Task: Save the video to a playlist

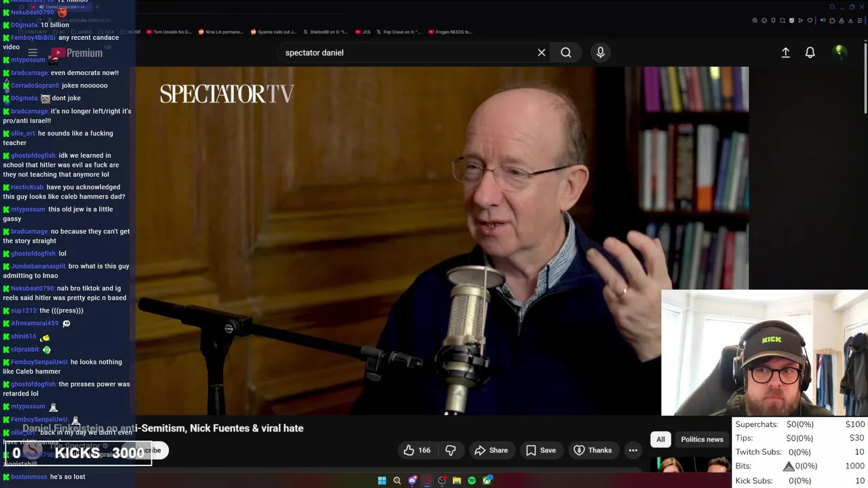Action: [540, 450]
